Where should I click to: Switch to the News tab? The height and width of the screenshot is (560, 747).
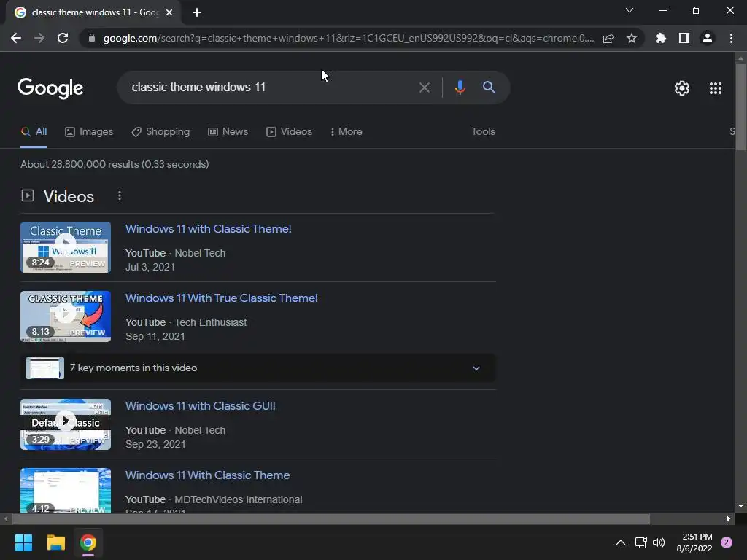[228, 132]
